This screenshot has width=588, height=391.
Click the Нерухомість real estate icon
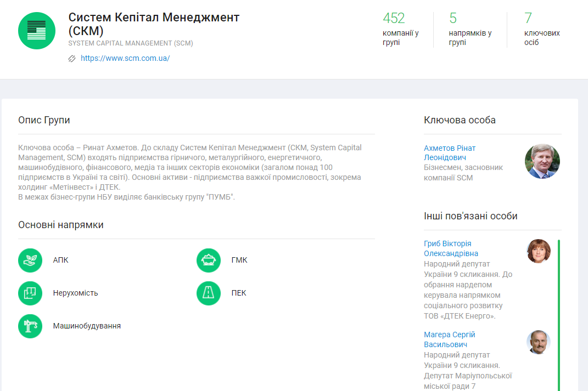pyautogui.click(x=30, y=293)
